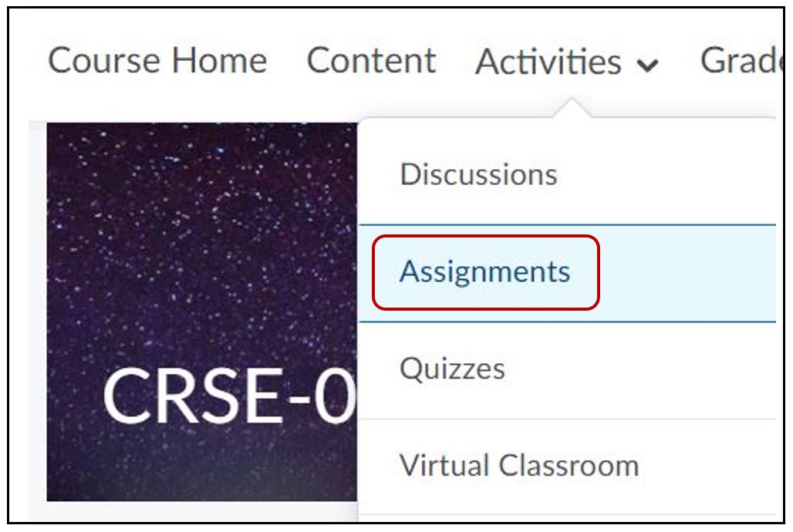793x532 pixels.
Task: Select Discussions from the Activities menu
Action: click(478, 174)
